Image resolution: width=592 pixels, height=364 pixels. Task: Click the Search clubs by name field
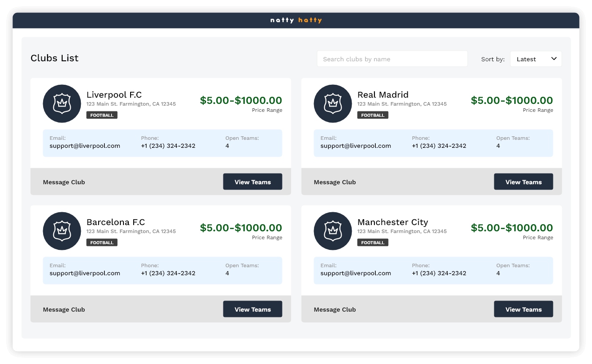tap(392, 59)
